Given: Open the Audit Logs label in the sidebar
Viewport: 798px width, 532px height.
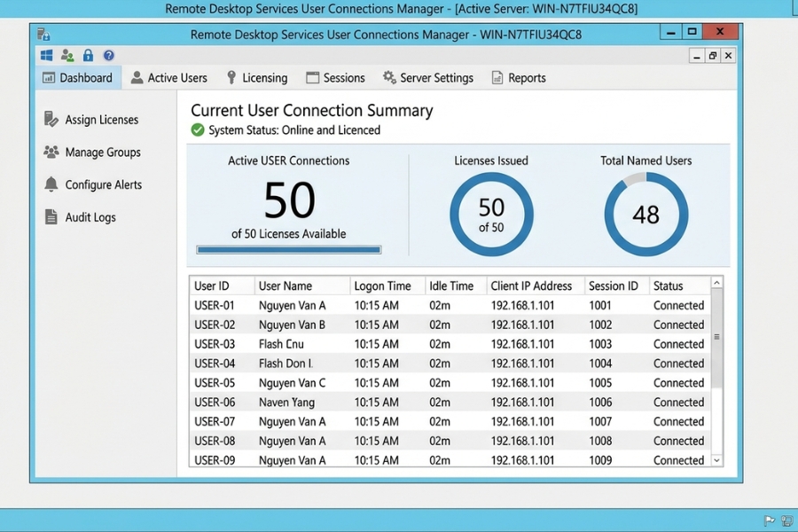Looking at the screenshot, I should [90, 217].
